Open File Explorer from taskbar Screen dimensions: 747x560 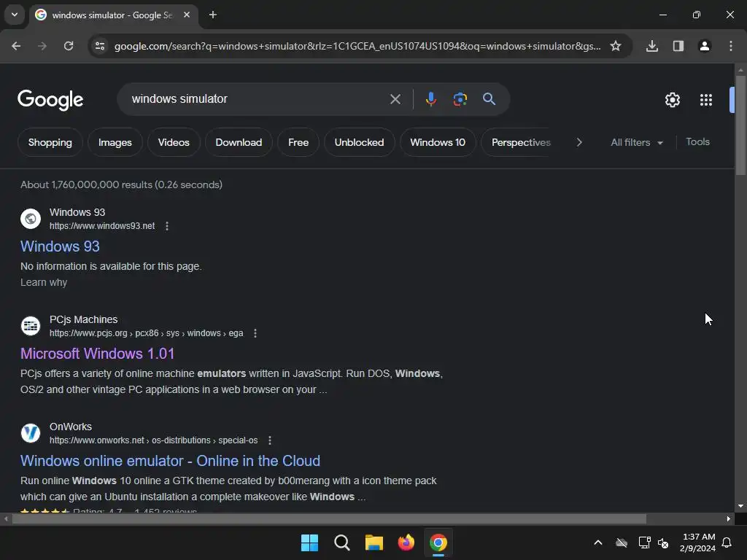point(374,542)
